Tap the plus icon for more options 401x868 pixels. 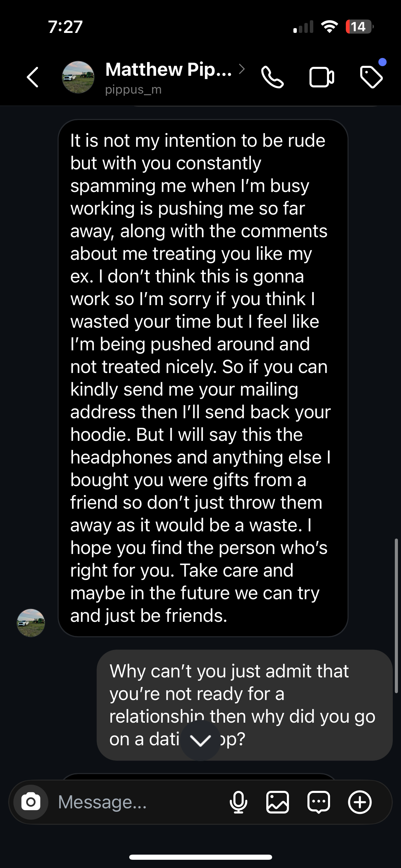360,802
